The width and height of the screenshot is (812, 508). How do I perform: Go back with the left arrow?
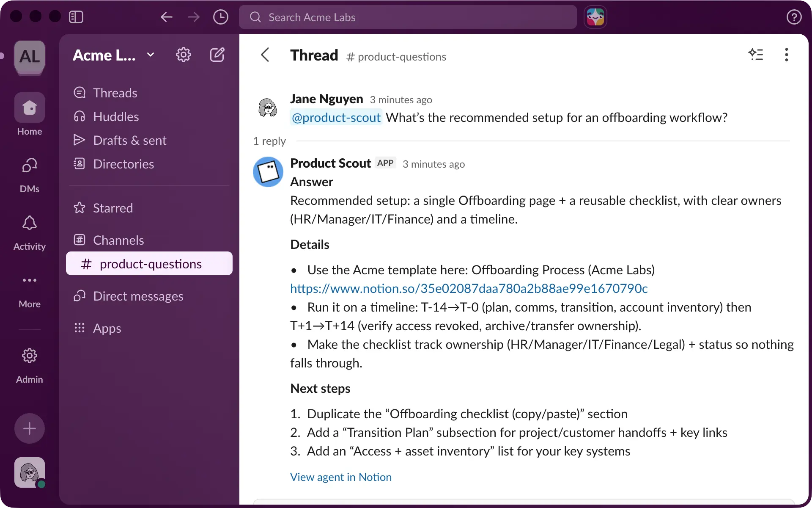(x=167, y=17)
